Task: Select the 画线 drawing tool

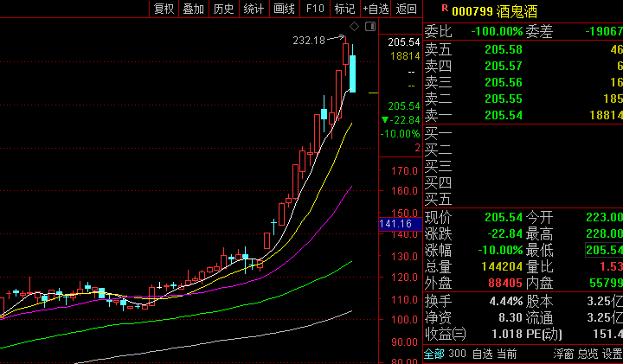Action: tap(285, 9)
